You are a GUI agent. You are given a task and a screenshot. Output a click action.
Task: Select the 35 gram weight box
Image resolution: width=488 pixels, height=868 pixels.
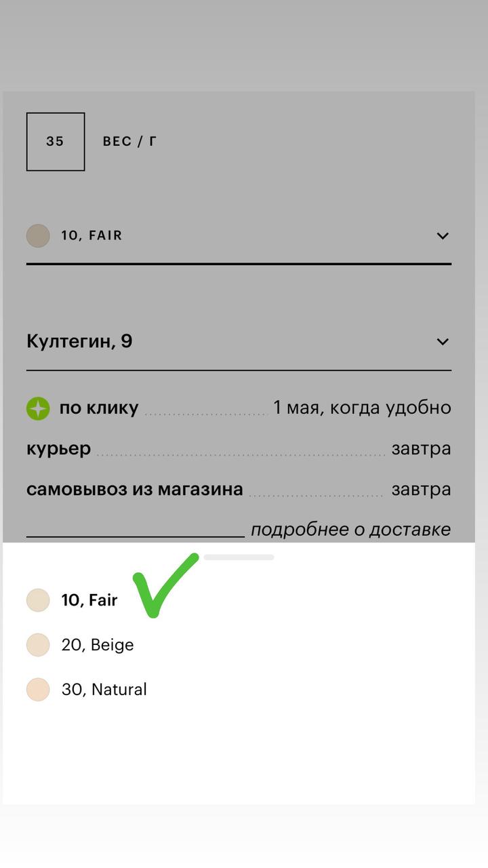[x=56, y=142]
